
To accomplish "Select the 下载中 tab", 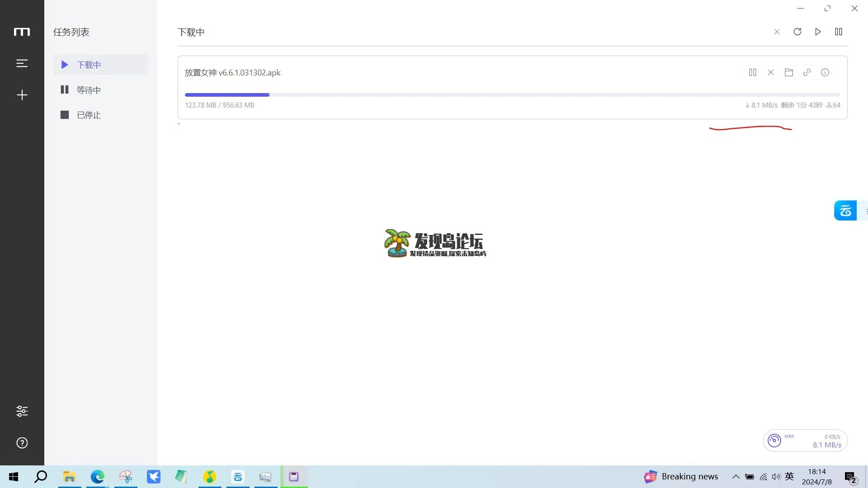I will 100,65.
